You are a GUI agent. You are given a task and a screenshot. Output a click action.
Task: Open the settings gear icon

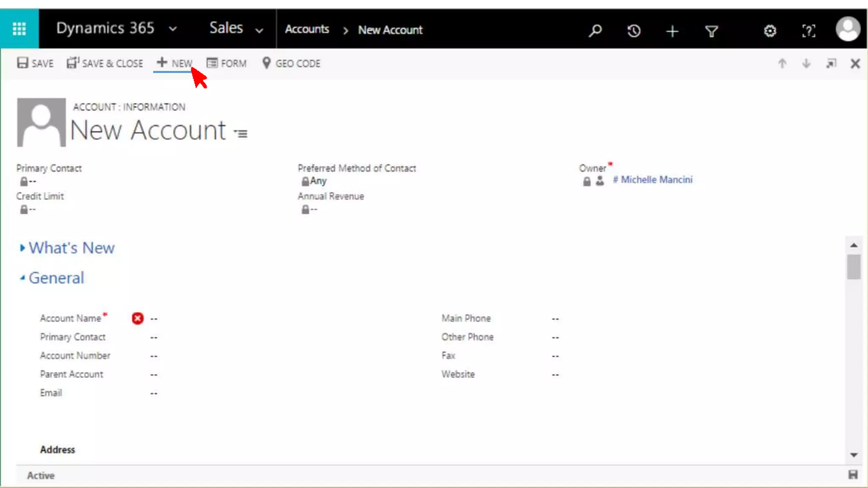point(770,31)
